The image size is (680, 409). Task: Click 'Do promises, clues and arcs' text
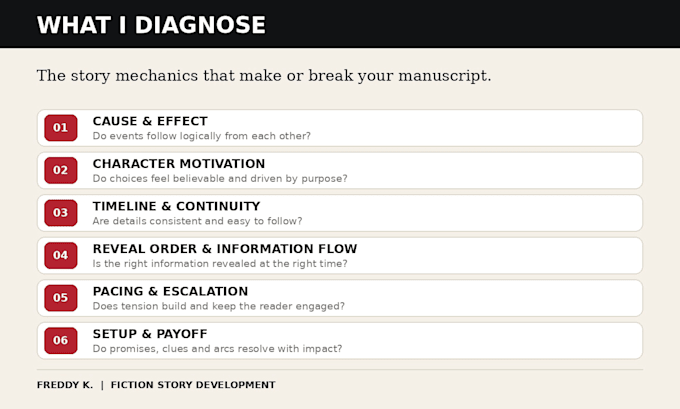[217, 349]
